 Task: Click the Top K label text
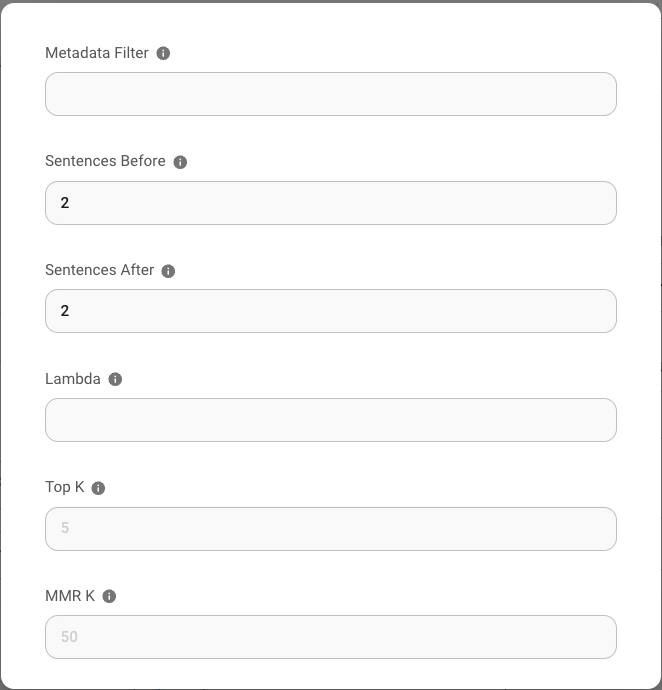point(65,487)
